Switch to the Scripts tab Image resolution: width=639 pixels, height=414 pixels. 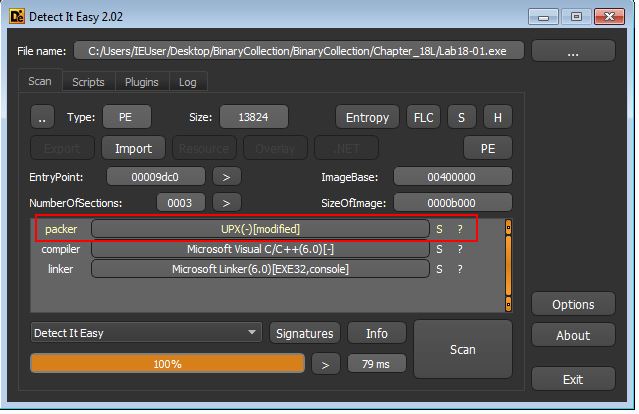[x=88, y=82]
